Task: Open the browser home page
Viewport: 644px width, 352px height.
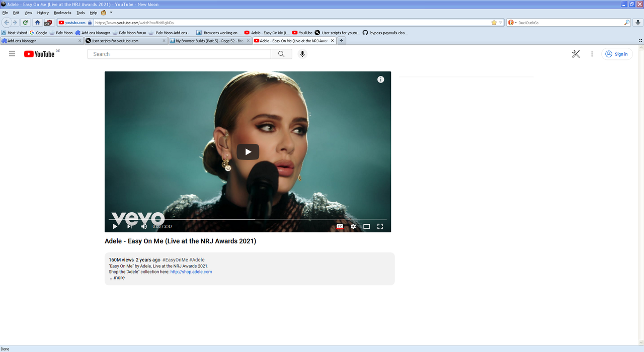Action: coord(37,23)
